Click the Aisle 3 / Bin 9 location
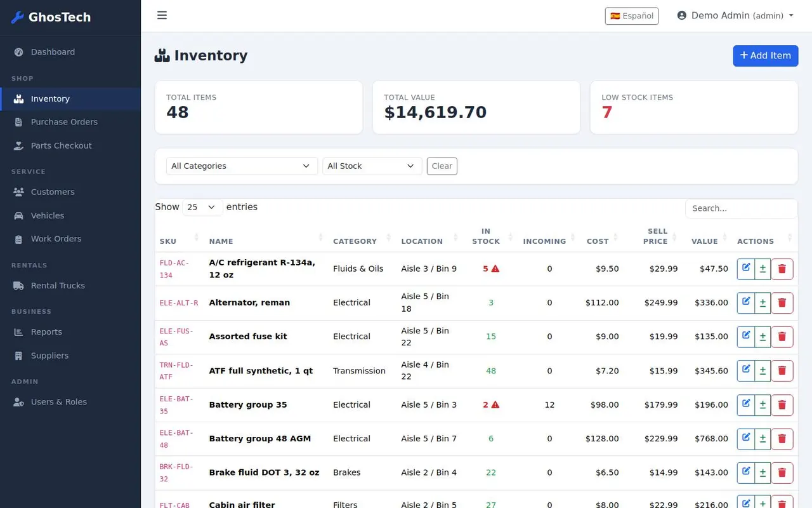 429,269
